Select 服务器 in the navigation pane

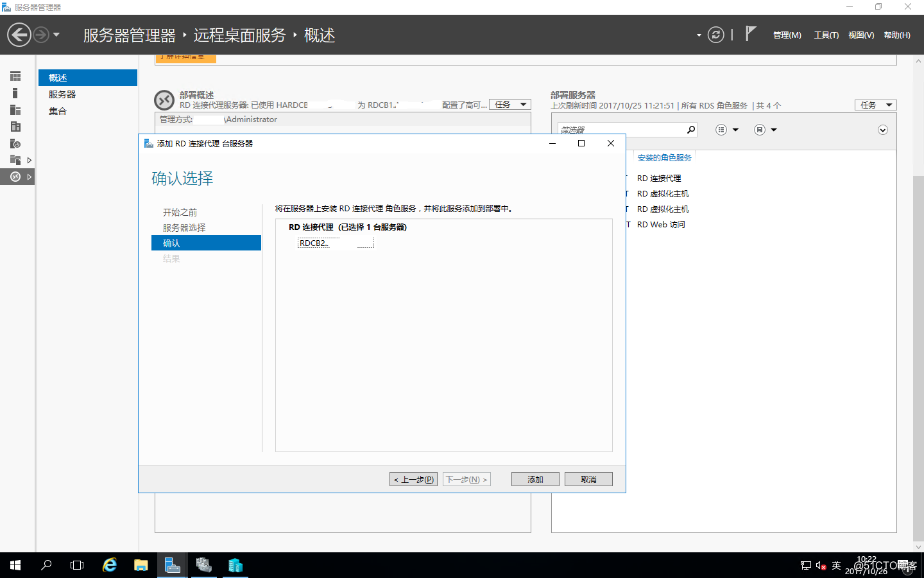coord(88,94)
